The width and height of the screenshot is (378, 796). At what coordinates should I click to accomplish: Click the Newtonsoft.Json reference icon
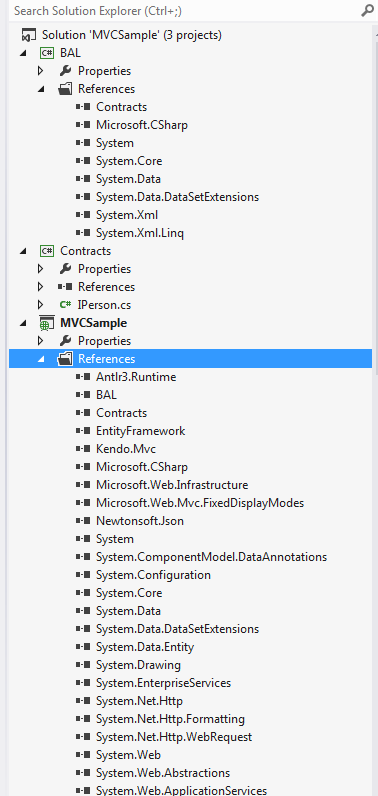pyautogui.click(x=83, y=521)
